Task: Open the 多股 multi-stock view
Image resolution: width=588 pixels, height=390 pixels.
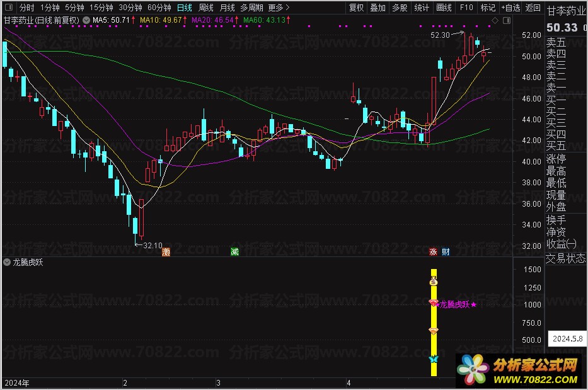Action: (400, 8)
